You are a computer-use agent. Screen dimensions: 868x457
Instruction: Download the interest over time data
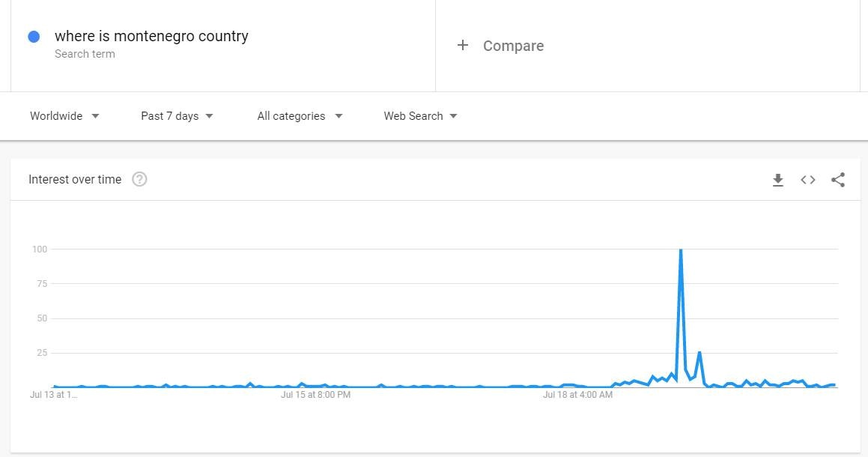[x=778, y=180]
